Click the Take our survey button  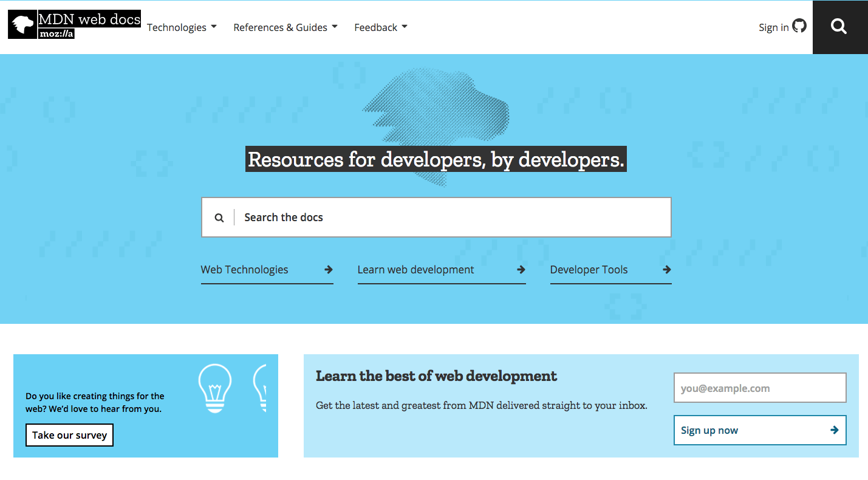69,435
